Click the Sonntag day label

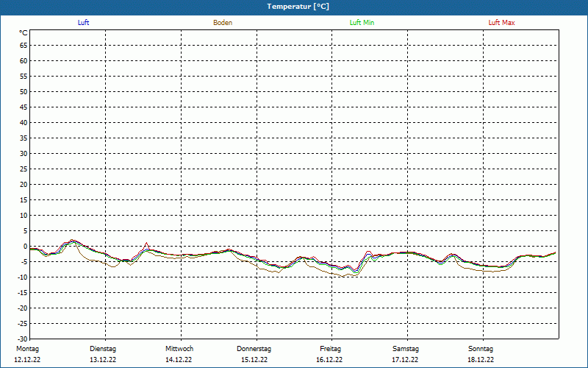481,349
